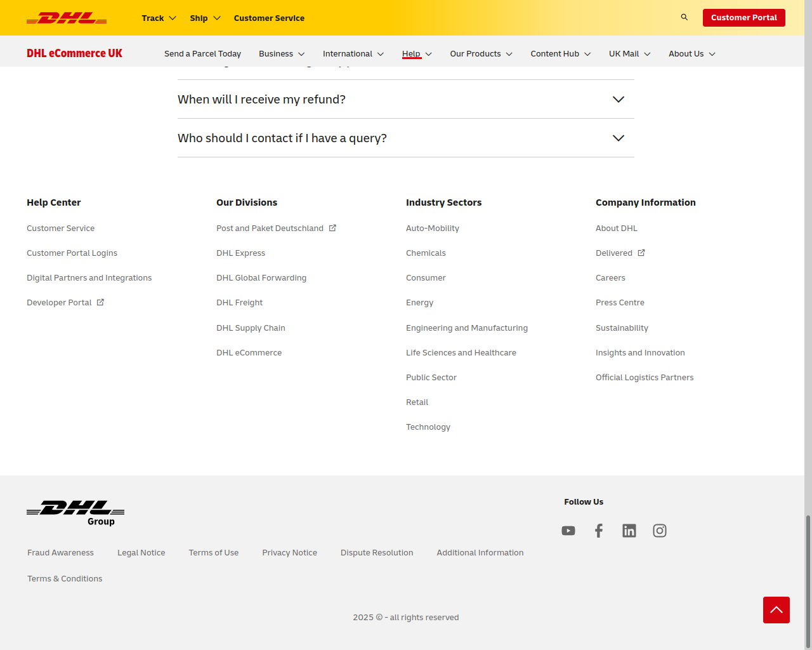812x650 pixels.
Task: Click external link icon beside Post and Paket Deutschland
Action: [332, 228]
